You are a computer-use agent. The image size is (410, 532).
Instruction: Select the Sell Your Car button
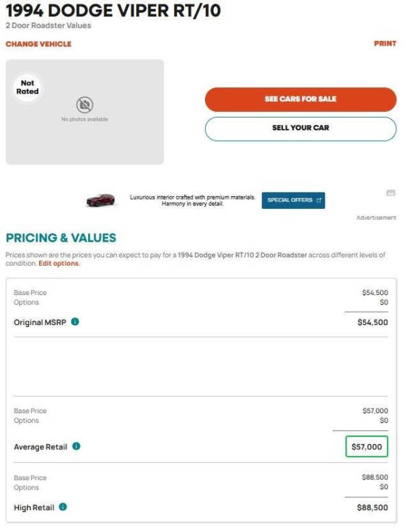301,128
